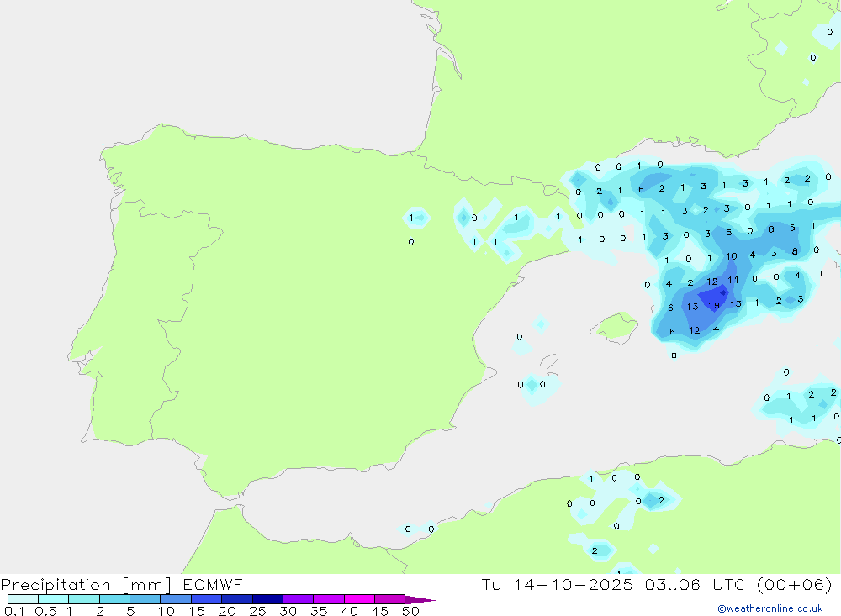The width and height of the screenshot is (841, 616).
Task: Click the 25 to 30 mm navy swatch
Action: point(267,599)
